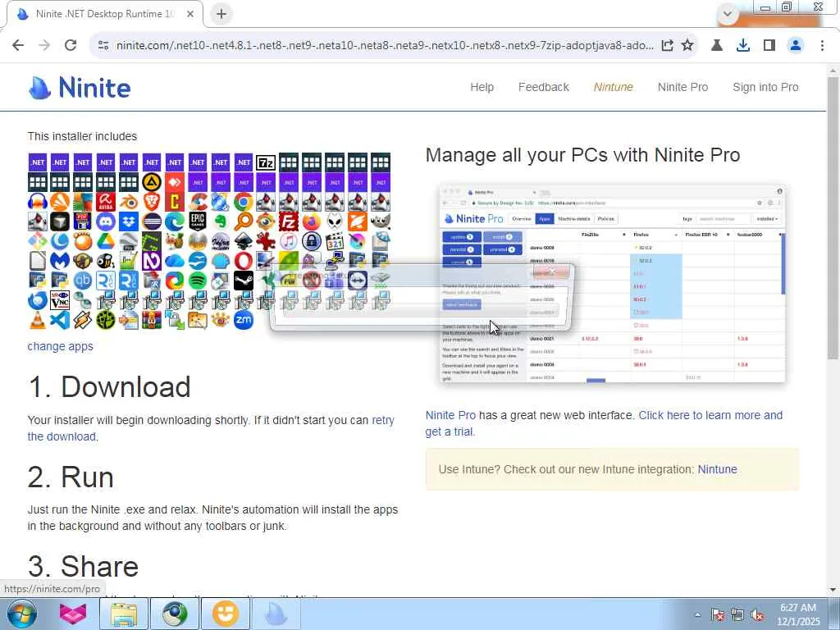Click Sign into Pro
Screen dimensions: 840x630
[x=765, y=87]
